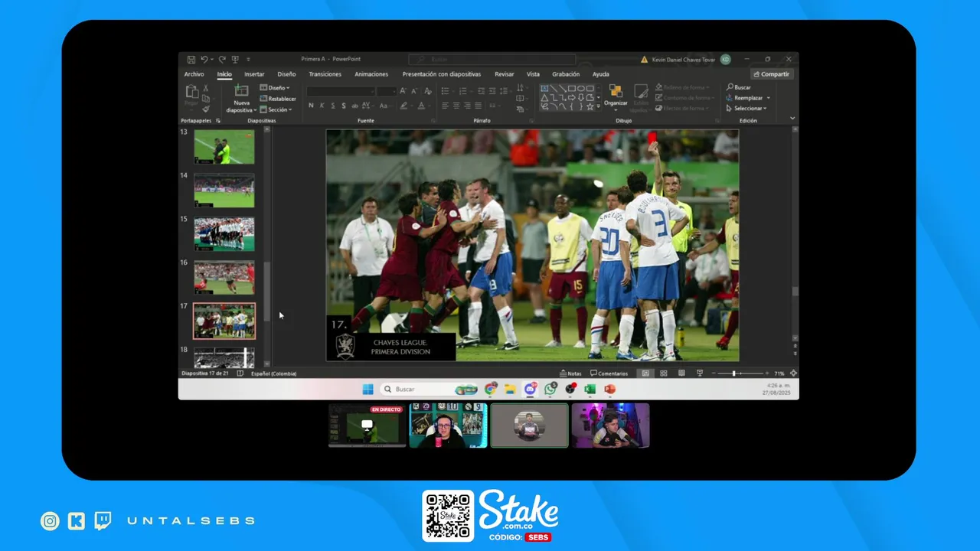Click the Estilos rápidos icon
The width and height of the screenshot is (980, 551).
pos(641,92)
